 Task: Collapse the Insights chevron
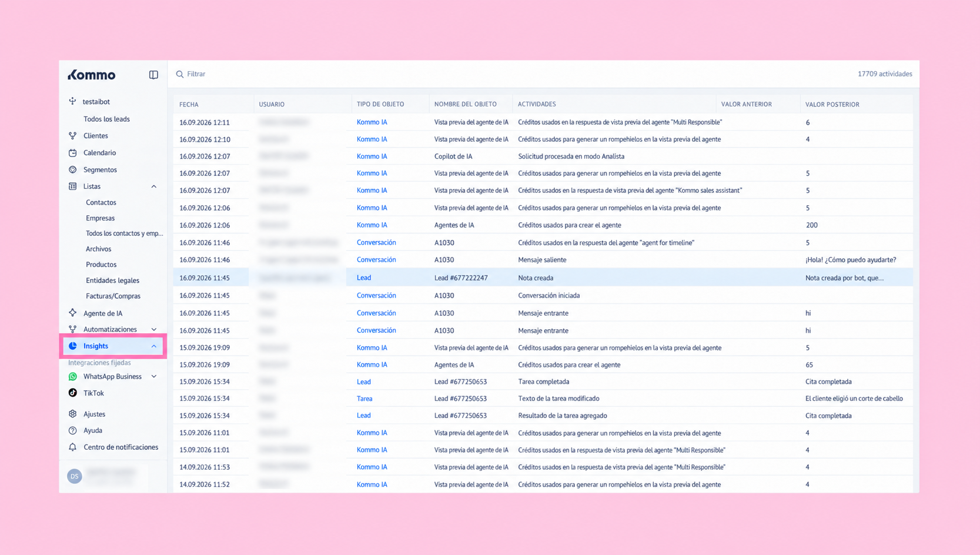pos(154,346)
